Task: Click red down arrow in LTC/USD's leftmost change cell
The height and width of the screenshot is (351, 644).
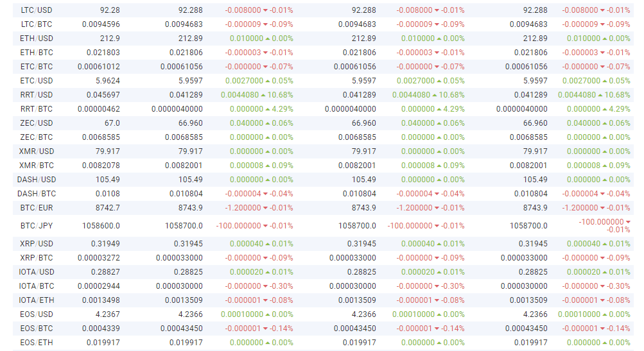Action: [265, 10]
